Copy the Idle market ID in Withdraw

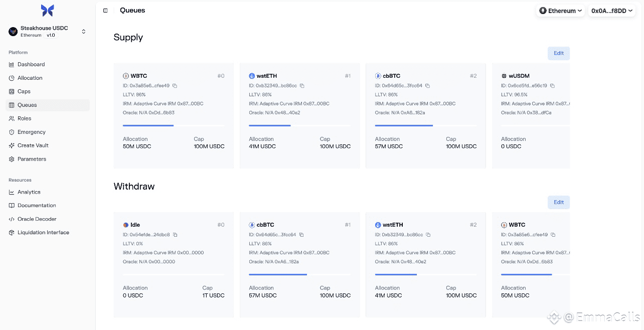[x=175, y=235]
